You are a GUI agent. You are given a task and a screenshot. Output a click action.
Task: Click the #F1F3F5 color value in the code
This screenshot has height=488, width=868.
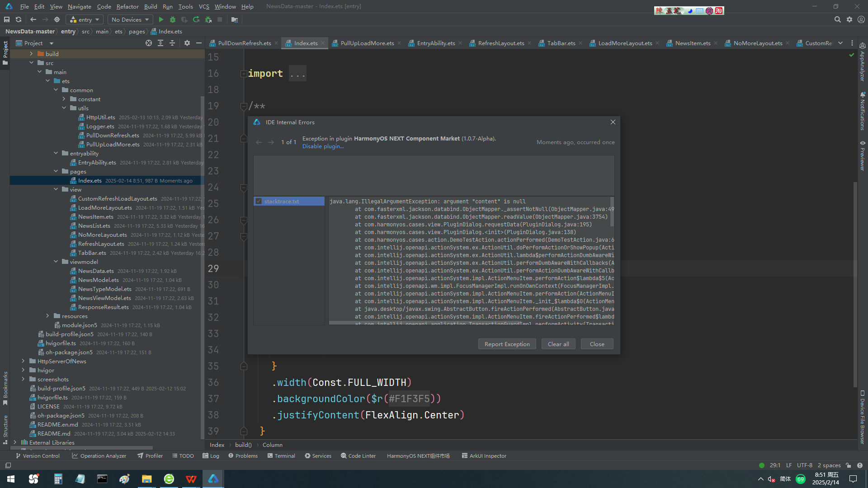tap(409, 399)
